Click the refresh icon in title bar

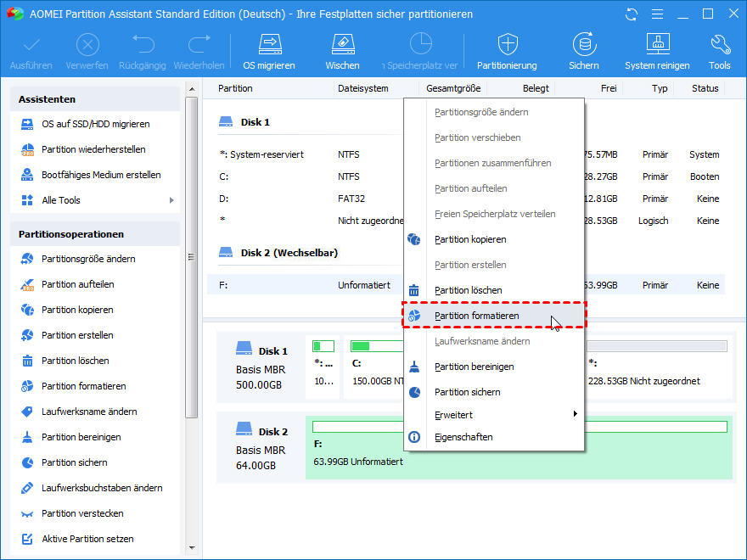point(631,14)
